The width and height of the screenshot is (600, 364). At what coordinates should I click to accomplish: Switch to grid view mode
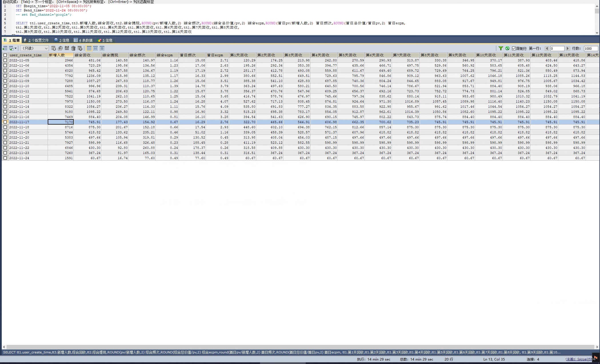[x=89, y=48]
